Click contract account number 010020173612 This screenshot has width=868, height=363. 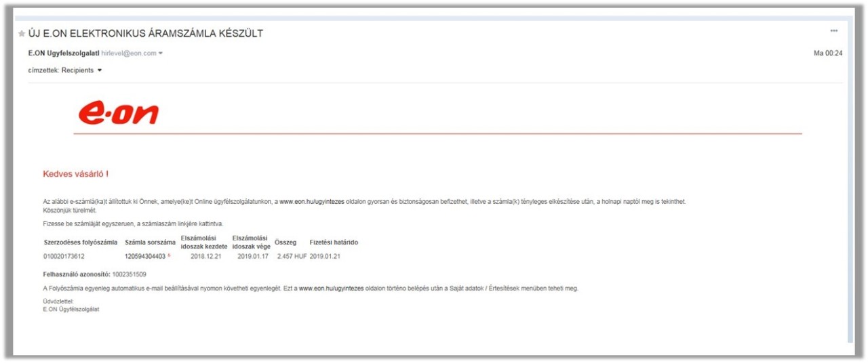pyautogui.click(x=64, y=257)
